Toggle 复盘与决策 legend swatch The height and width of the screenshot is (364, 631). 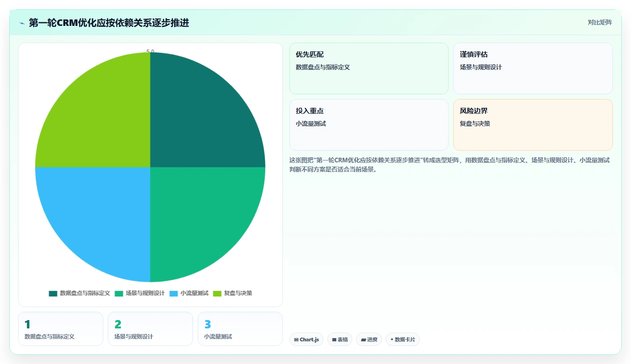[x=217, y=293]
